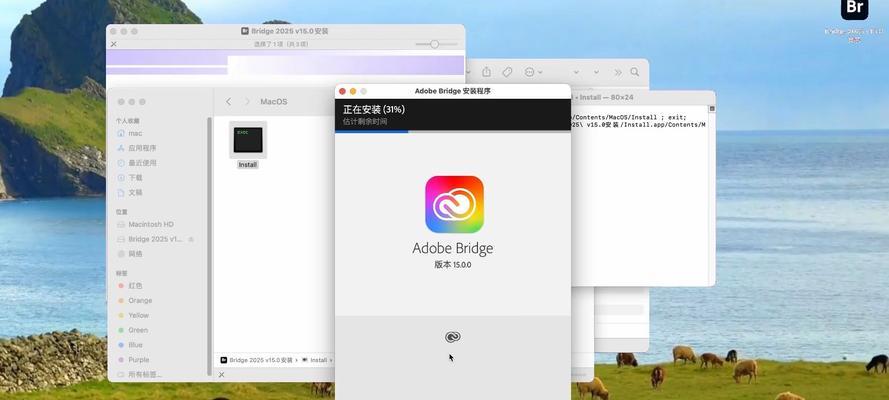The height and width of the screenshot is (400, 889).
Task: Open 文稿 in the Finder sidebar
Action: (x=130, y=193)
